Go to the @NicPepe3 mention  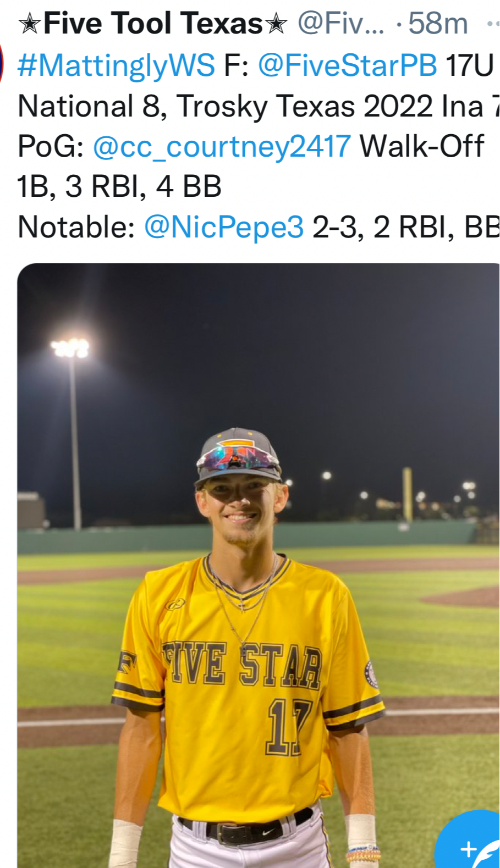coord(224,226)
